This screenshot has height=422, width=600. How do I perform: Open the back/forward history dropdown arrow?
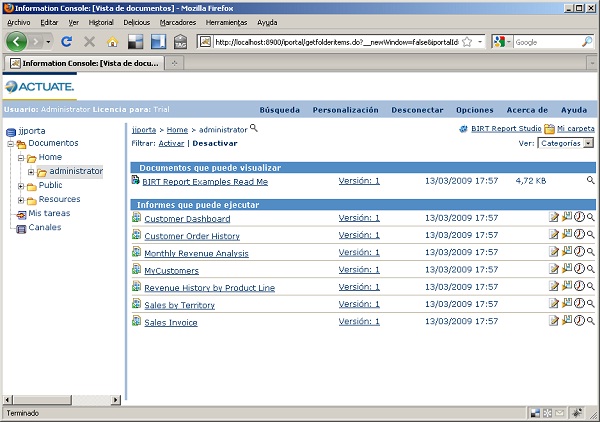click(48, 41)
